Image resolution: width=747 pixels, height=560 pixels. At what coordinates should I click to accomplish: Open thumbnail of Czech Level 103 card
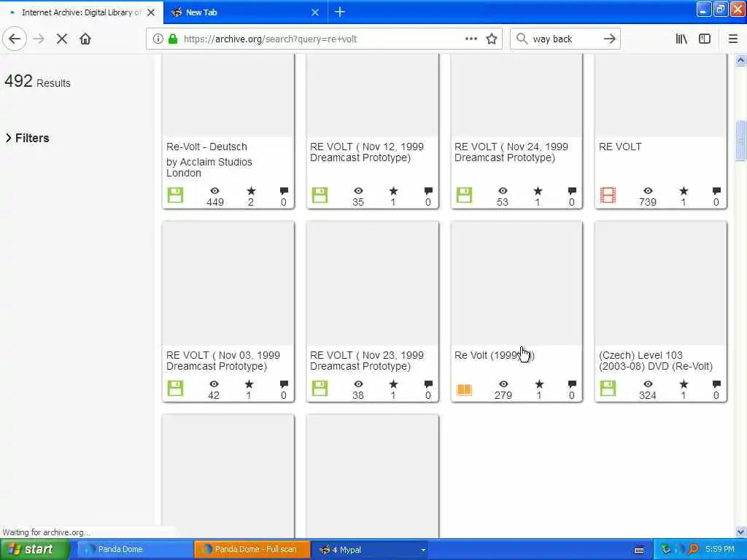661,284
